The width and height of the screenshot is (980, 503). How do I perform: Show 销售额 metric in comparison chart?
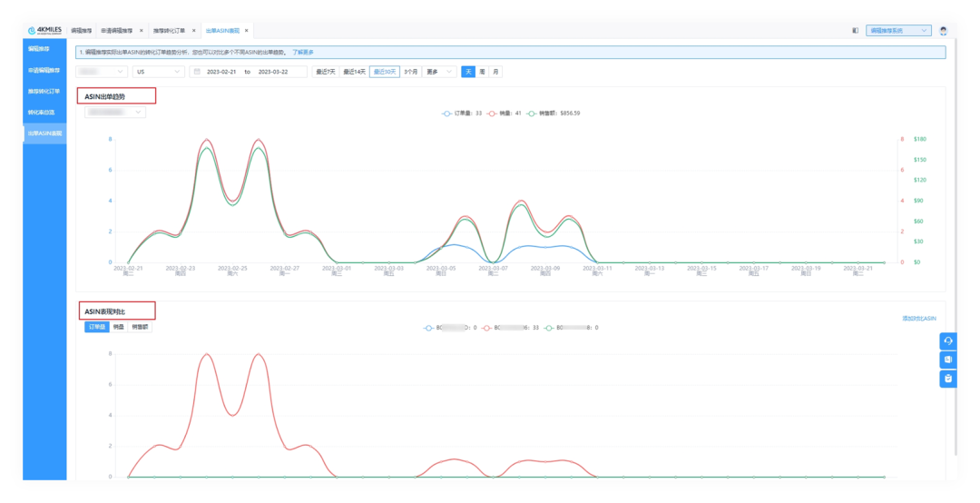tap(140, 327)
